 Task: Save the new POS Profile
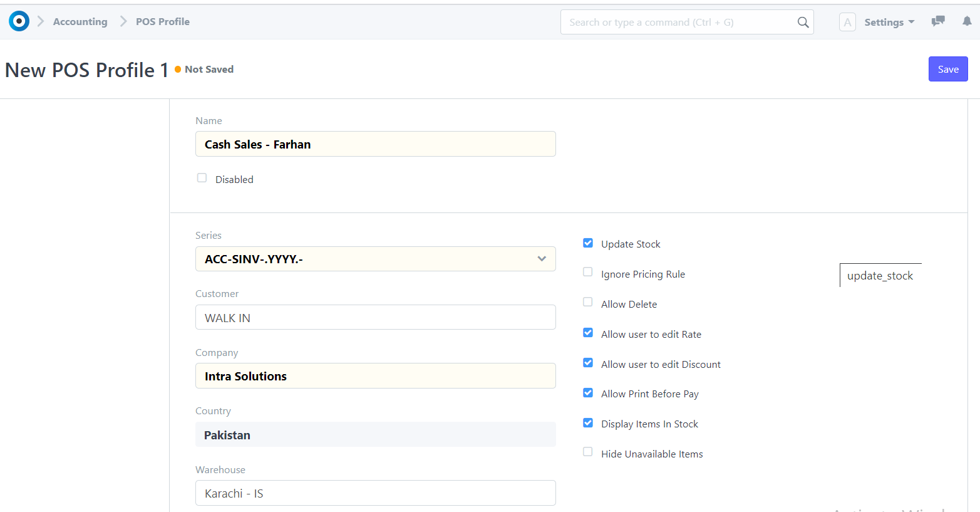(948, 69)
